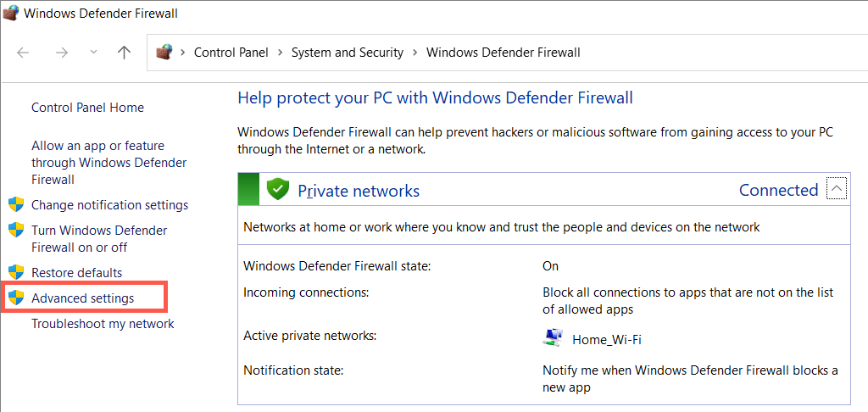Open the recent locations dropdown arrow

click(93, 53)
